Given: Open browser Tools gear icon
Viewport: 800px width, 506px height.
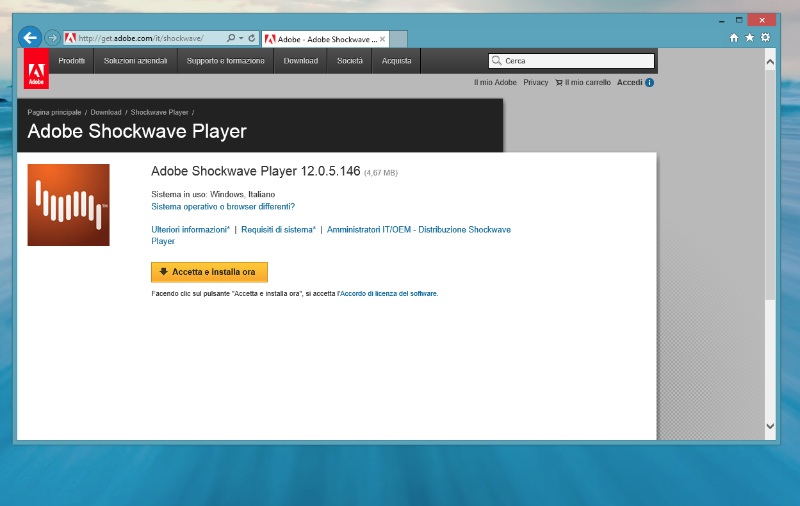Looking at the screenshot, I should coord(765,38).
